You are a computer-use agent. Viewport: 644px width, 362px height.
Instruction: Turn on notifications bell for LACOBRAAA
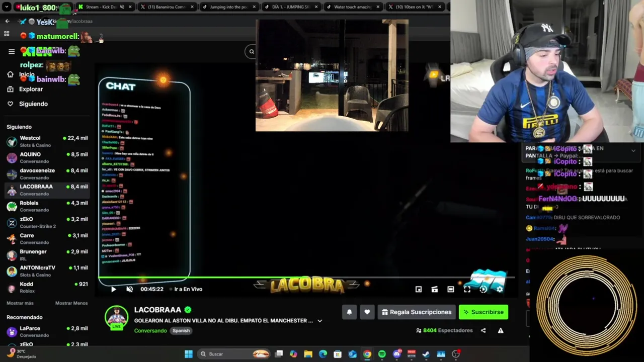(x=349, y=312)
